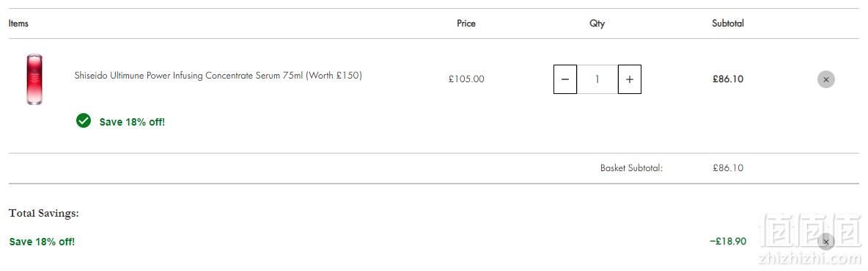Increase quantity with the plus button
Image resolution: width=868 pixels, height=271 pixels.
tap(630, 79)
